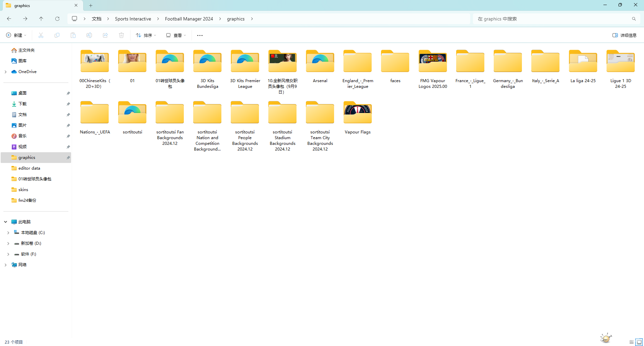Open the sortitoutsi Team City Backgrounds folder

(320, 126)
